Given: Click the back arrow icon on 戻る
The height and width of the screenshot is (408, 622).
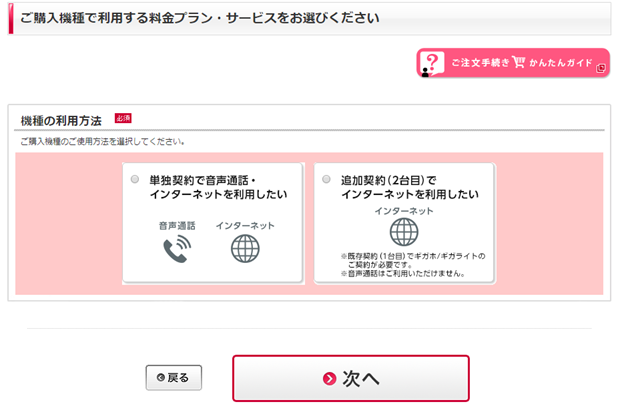Looking at the screenshot, I should pos(161,377).
